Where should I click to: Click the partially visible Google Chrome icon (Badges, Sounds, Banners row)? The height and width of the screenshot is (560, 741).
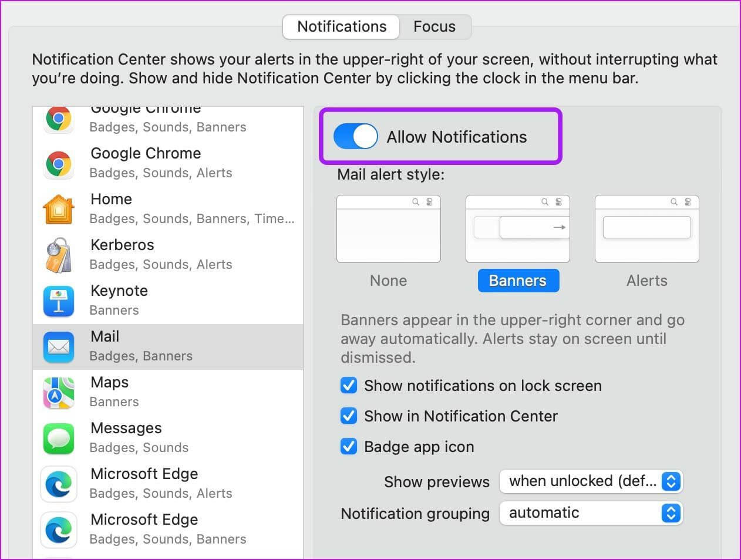pos(58,119)
